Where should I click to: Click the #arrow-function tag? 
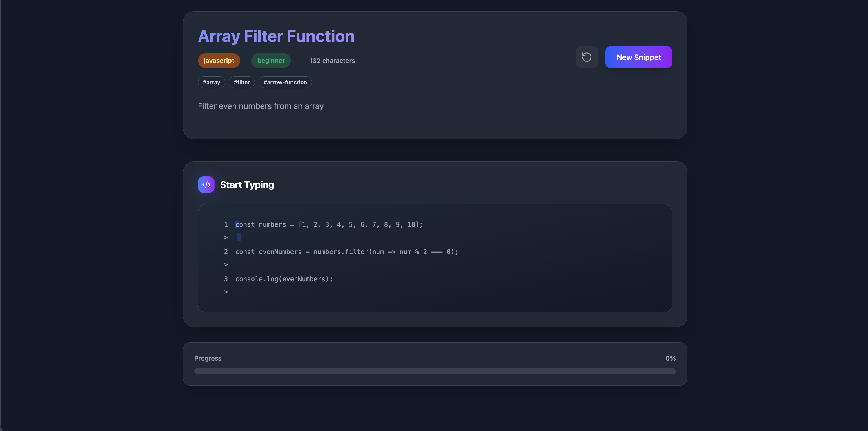point(285,82)
